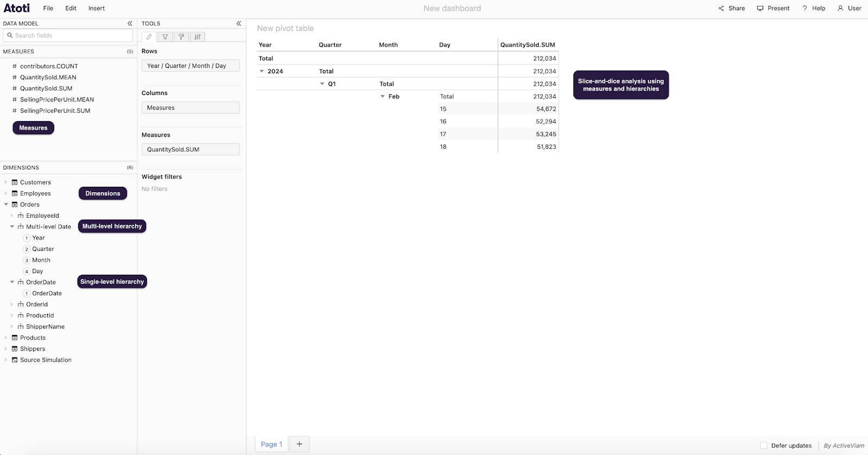Viewport: 868px width, 455px height.
Task: Collapse the Data Model panel
Action: (x=130, y=23)
